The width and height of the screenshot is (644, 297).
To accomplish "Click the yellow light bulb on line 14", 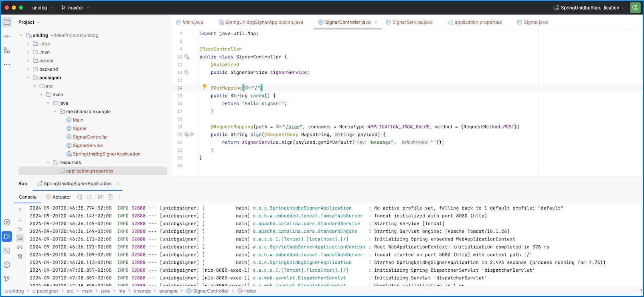I will coord(204,87).
